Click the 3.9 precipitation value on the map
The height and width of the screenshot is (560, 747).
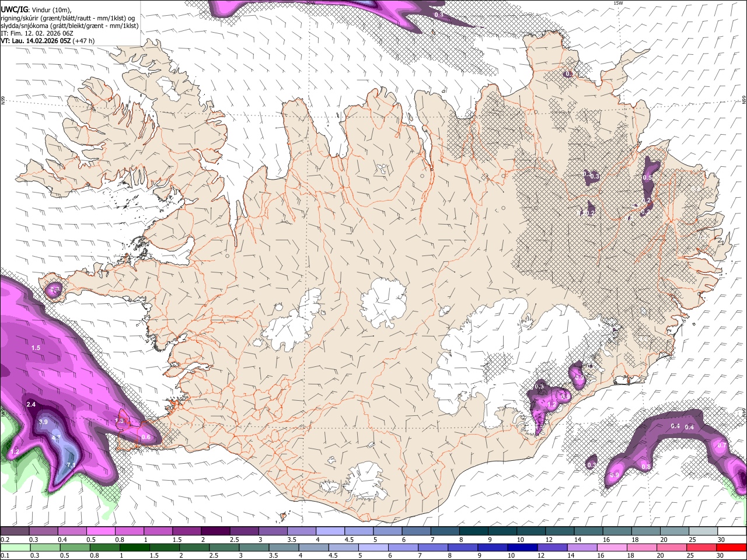(43, 422)
